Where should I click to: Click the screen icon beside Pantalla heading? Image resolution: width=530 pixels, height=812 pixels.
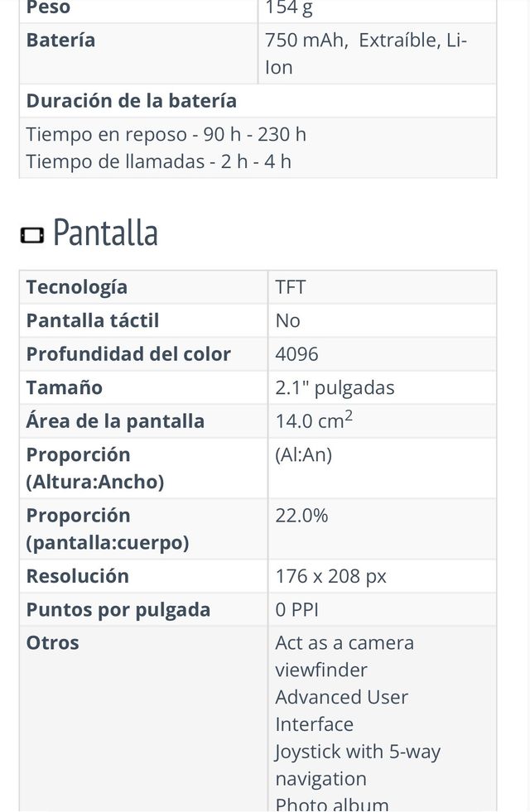[x=32, y=237]
